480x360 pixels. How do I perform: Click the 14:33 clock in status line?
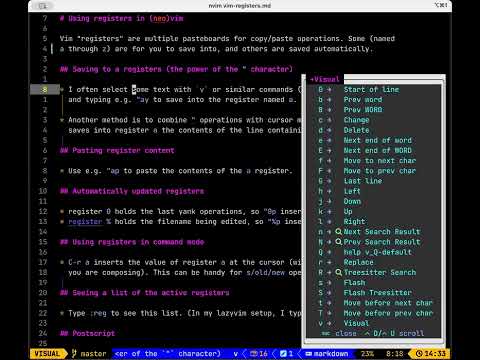coord(435,353)
